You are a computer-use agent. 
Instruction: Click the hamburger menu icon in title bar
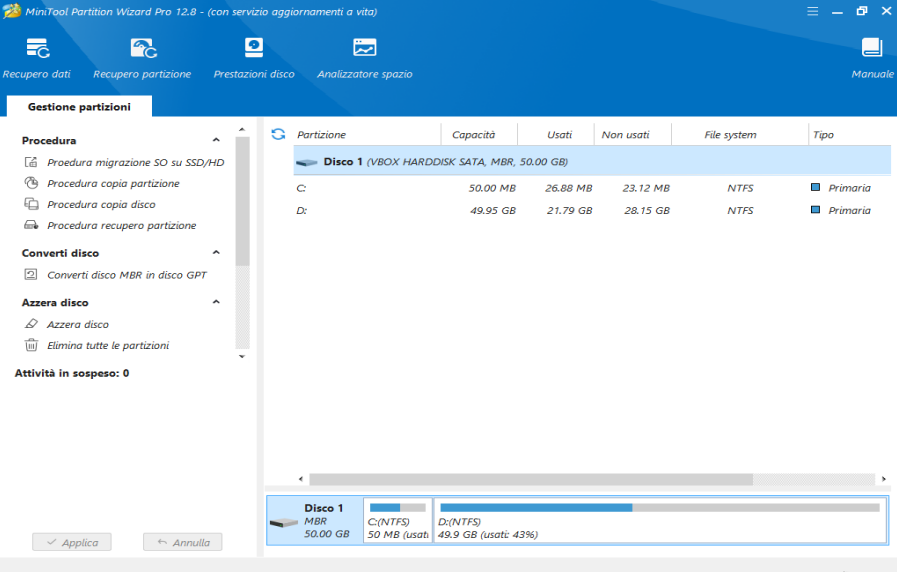point(812,11)
